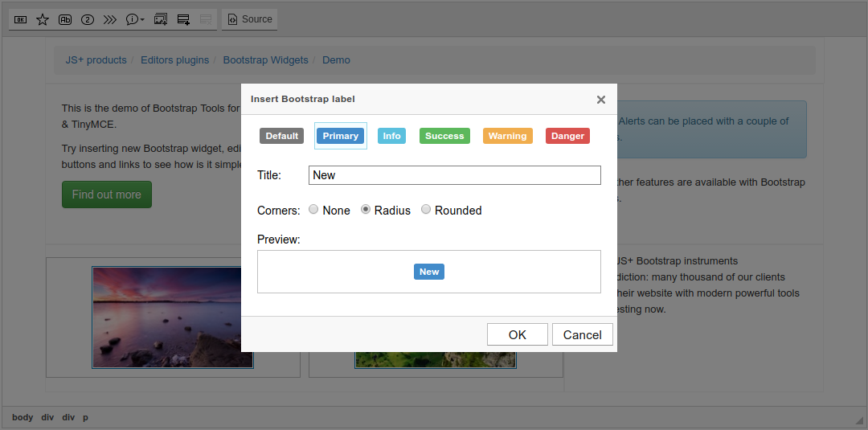The width and height of the screenshot is (868, 430).
Task: Click the OK button in the dialog
Action: (x=517, y=334)
